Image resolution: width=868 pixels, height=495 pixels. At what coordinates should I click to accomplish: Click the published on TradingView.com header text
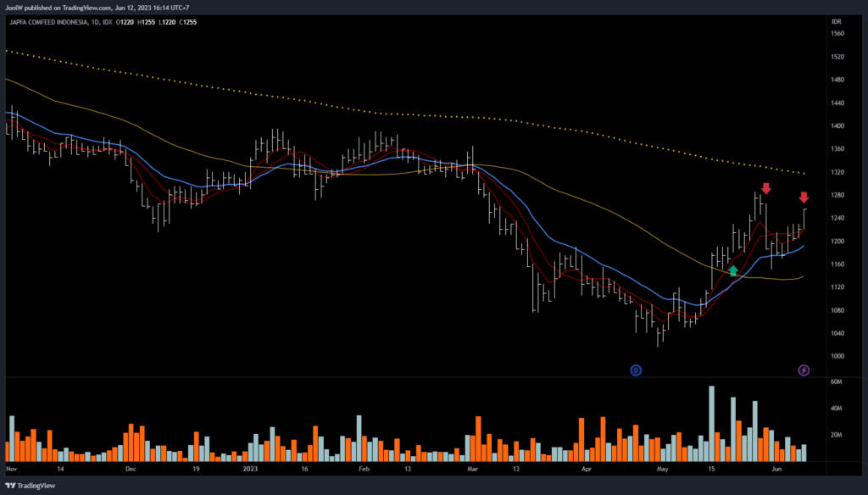[x=97, y=7]
